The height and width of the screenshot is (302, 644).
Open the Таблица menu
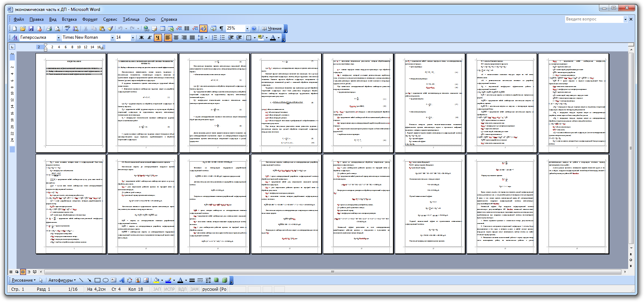click(131, 19)
